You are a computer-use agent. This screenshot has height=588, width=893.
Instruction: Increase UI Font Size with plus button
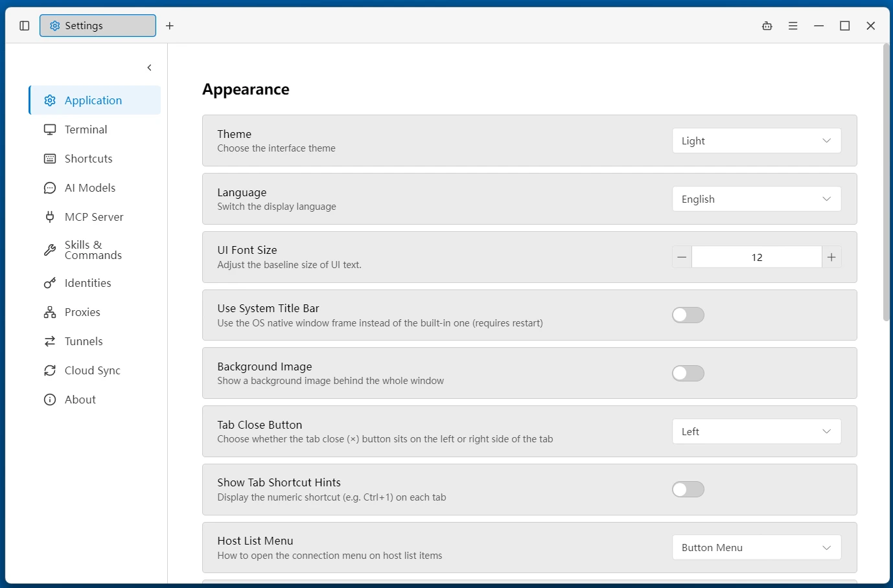point(831,257)
